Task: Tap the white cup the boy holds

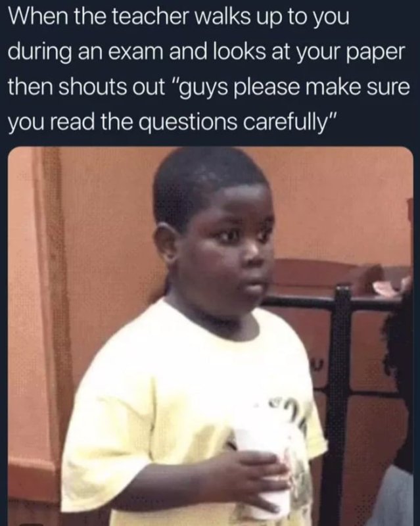Action: pos(265,469)
